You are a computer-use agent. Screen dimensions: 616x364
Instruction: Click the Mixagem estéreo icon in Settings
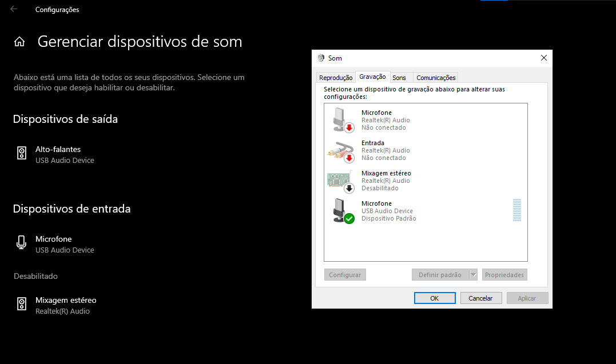point(22,304)
